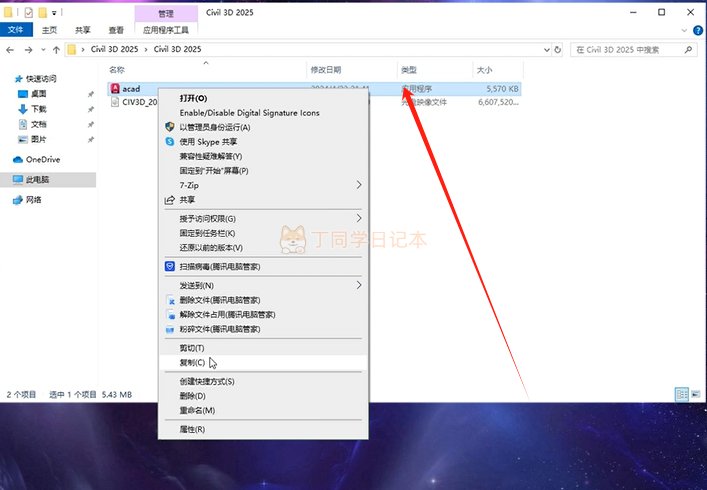Open quick access toolbar customize dropdown
Viewport: 707px width, 490px height.
point(54,13)
